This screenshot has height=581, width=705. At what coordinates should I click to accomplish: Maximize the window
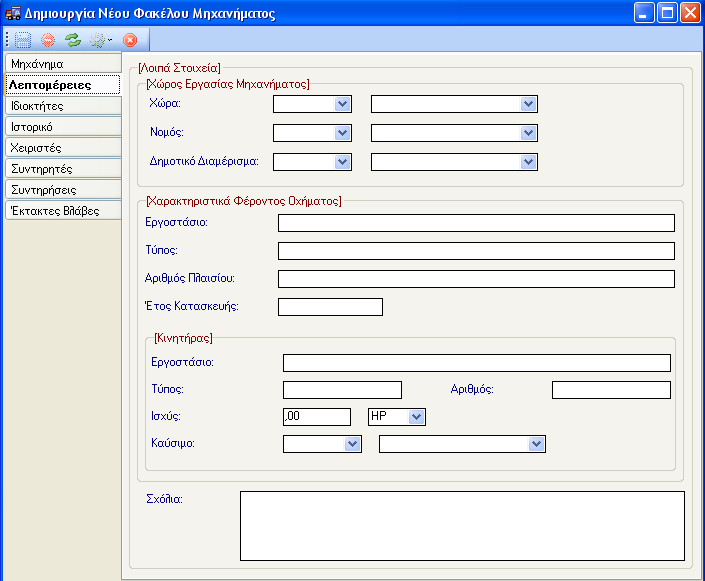pos(667,13)
